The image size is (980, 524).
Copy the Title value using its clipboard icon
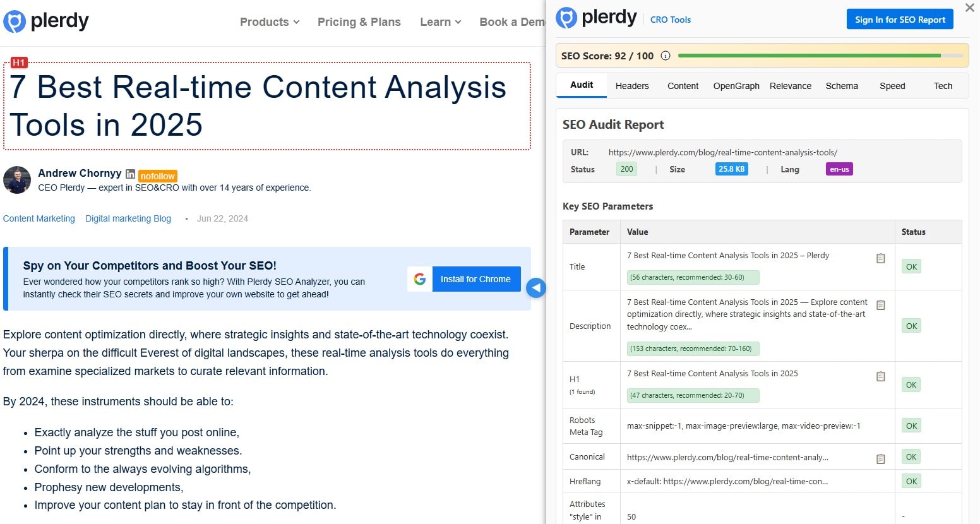coord(880,258)
